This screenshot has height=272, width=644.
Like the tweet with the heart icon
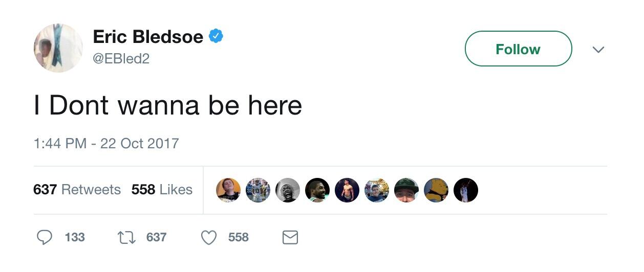pyautogui.click(x=208, y=237)
